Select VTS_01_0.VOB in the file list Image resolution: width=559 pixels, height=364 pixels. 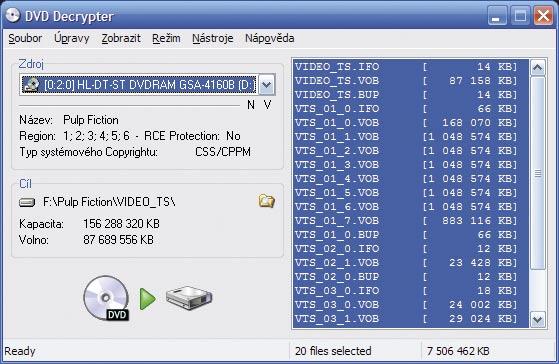tap(411, 123)
